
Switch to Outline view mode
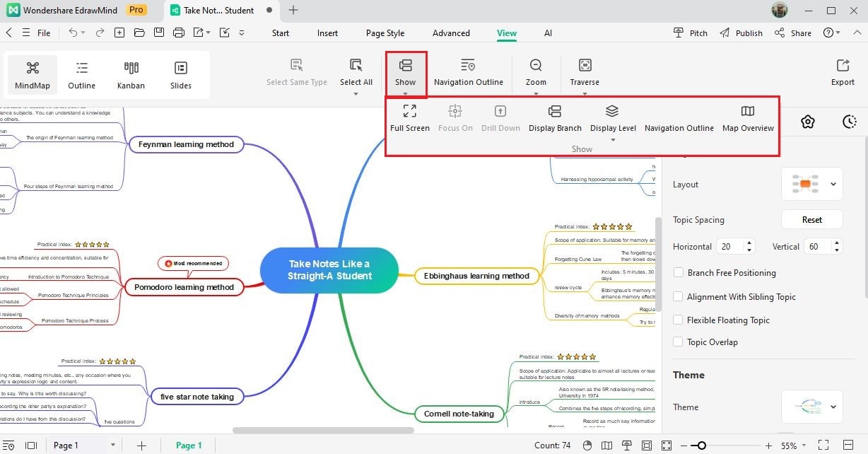[x=82, y=75]
